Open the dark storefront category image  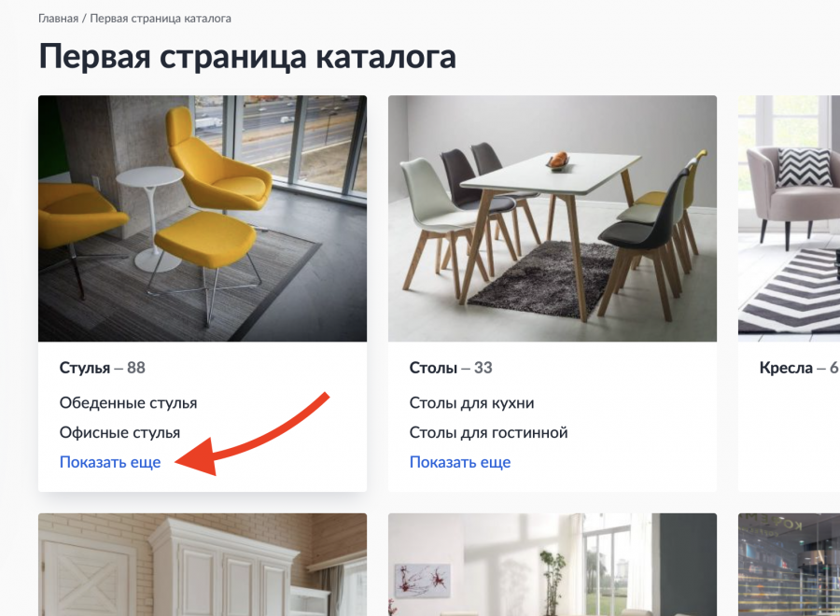click(789, 565)
